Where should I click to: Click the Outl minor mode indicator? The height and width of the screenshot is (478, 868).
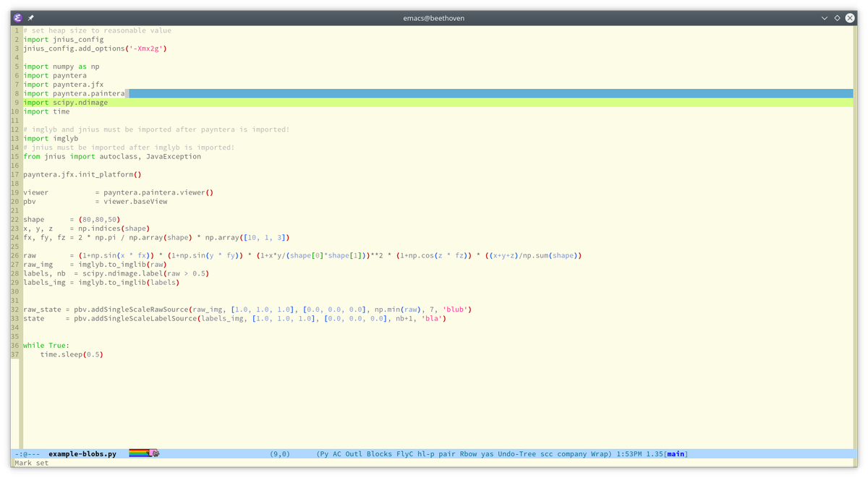point(354,454)
